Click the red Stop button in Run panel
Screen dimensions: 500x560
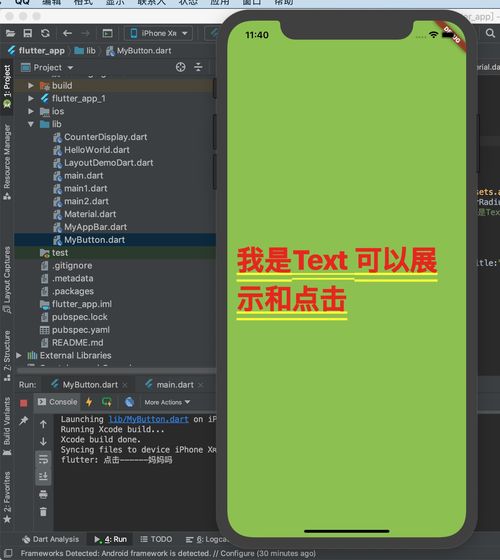coord(24,403)
